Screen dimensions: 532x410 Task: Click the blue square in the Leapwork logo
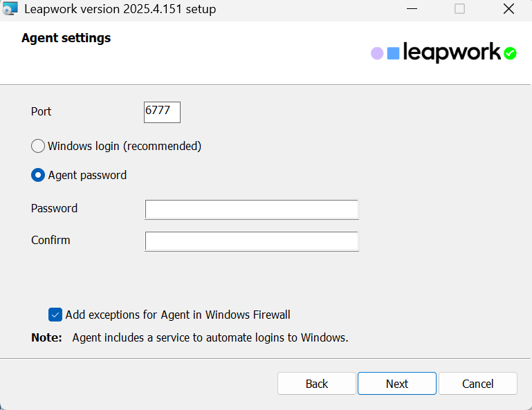tap(393, 53)
